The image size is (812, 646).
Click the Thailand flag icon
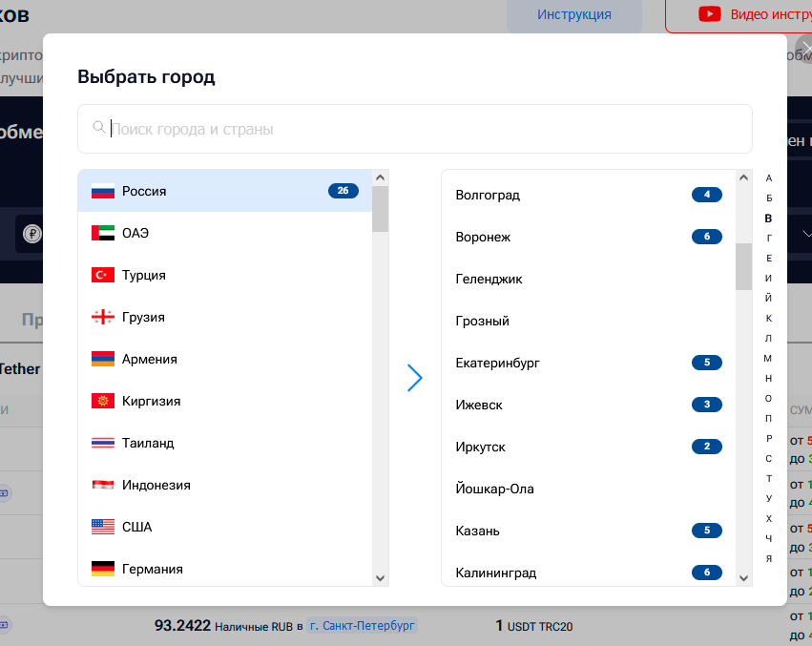102,443
